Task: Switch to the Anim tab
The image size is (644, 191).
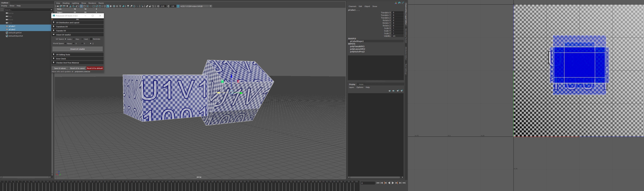Action: coord(361,84)
